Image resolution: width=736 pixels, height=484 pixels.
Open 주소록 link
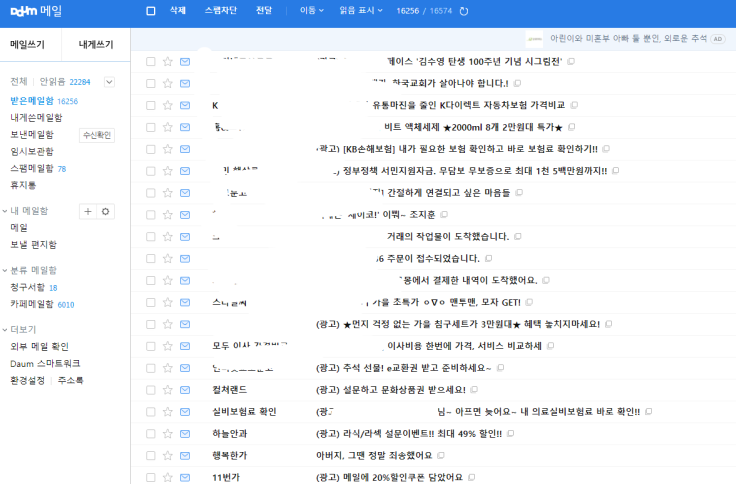click(x=70, y=380)
